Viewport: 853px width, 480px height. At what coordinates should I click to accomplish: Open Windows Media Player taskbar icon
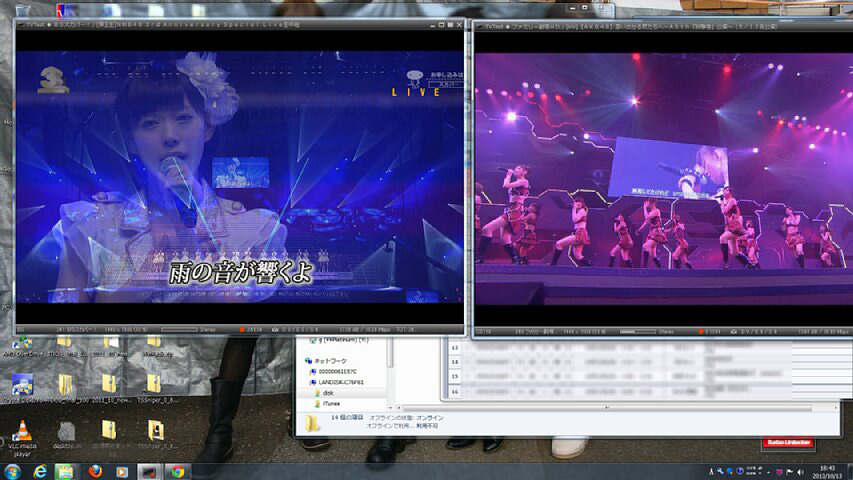pos(122,471)
